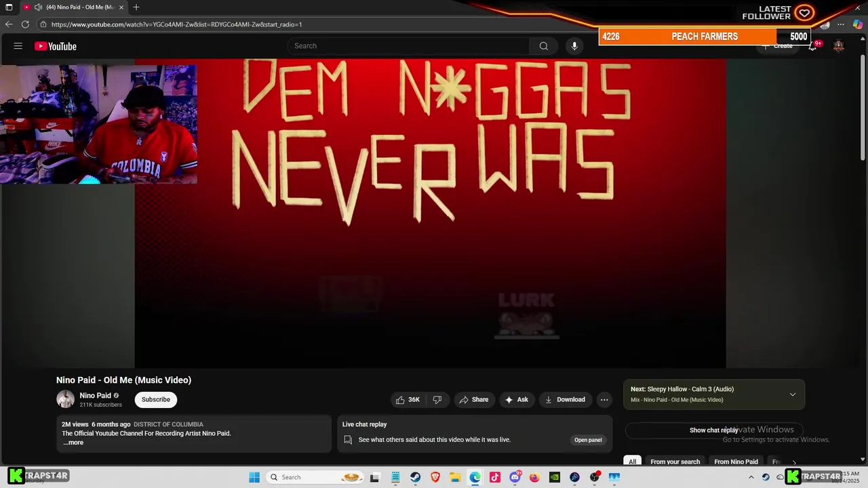Share the video
Viewport: 868px width, 488px height.
(x=474, y=400)
